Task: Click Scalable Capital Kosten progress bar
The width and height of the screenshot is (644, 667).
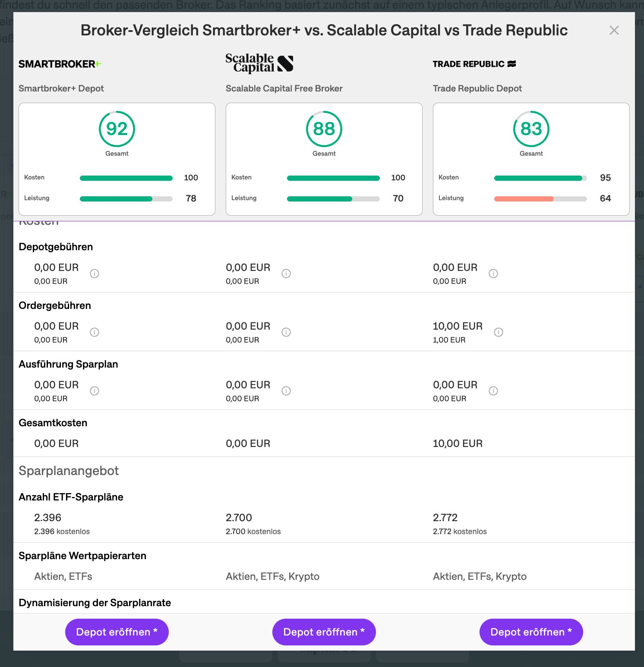Action: [x=333, y=178]
